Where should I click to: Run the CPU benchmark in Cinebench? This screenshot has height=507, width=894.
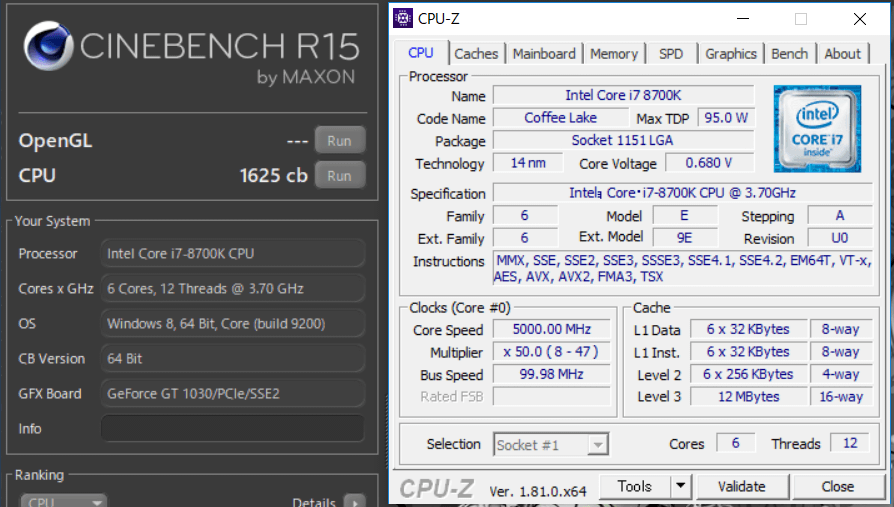click(x=339, y=176)
